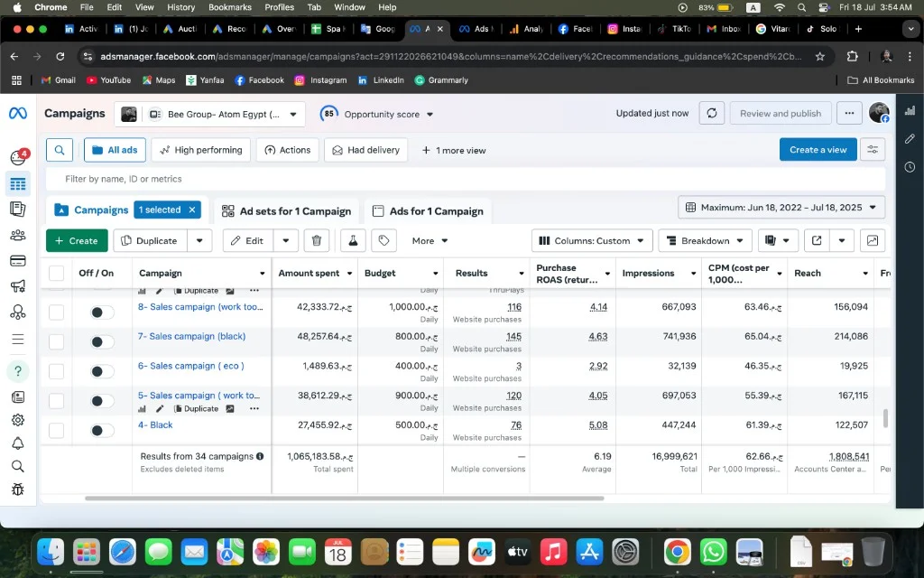The image size is (924, 578).
Task: Open the 6- Sales campaign ( eco ) link
Action: click(191, 366)
